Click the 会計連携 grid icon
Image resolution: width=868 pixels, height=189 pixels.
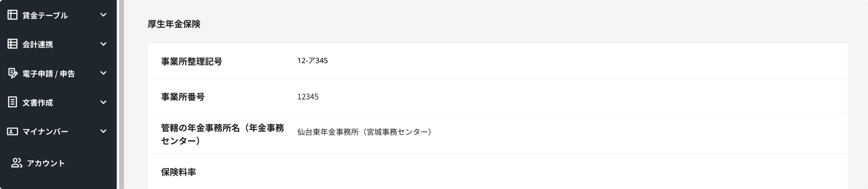coord(12,44)
